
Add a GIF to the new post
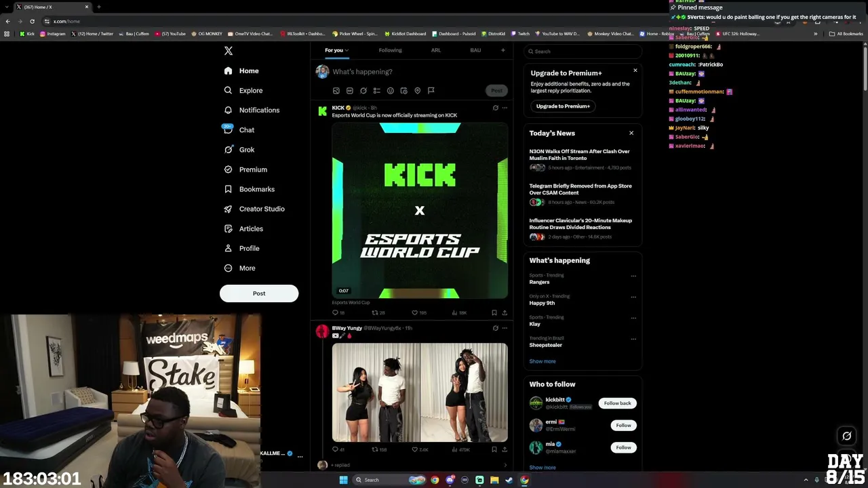350,91
